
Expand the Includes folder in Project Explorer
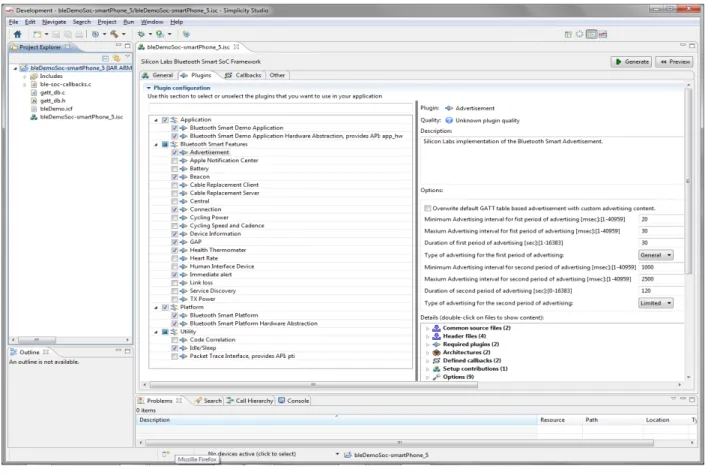click(x=25, y=76)
